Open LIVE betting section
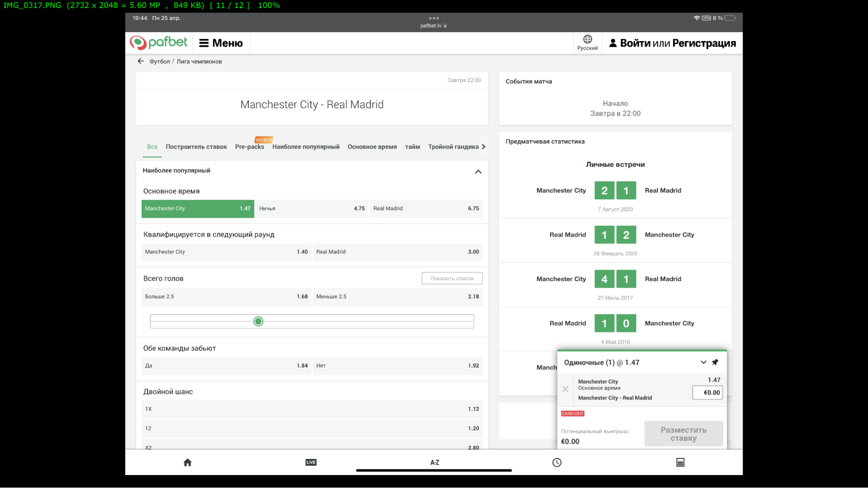Image resolution: width=868 pixels, height=488 pixels. [311, 462]
